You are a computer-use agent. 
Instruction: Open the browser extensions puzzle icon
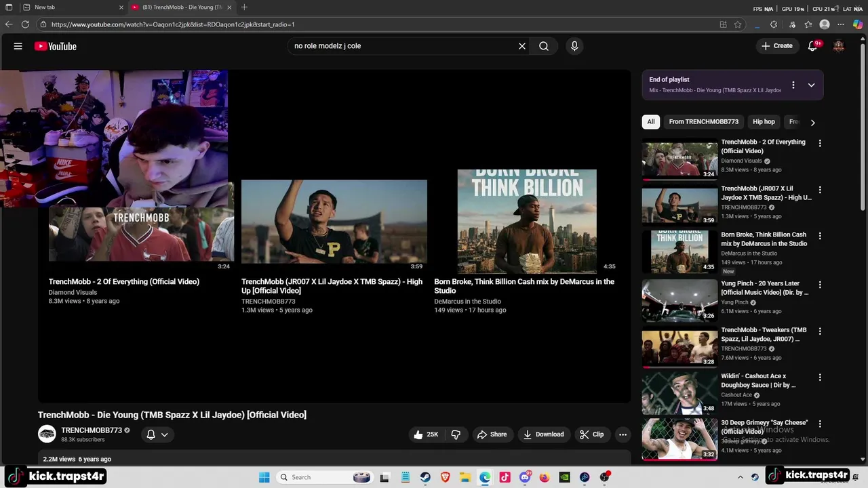point(774,24)
